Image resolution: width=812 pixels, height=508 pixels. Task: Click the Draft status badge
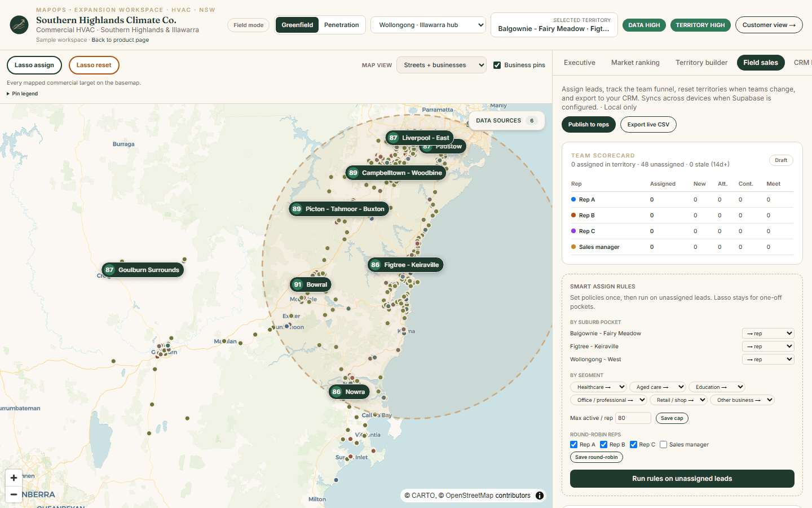tap(781, 160)
